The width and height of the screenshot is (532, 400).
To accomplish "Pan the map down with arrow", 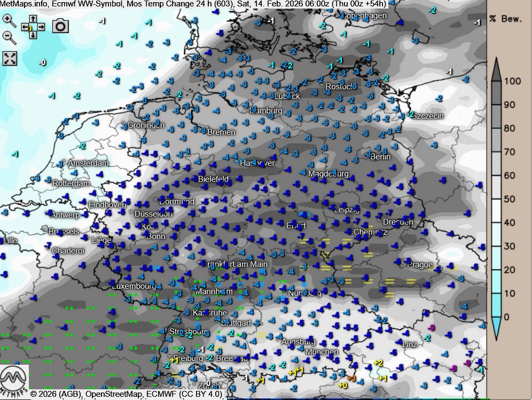I will pos(33,35).
